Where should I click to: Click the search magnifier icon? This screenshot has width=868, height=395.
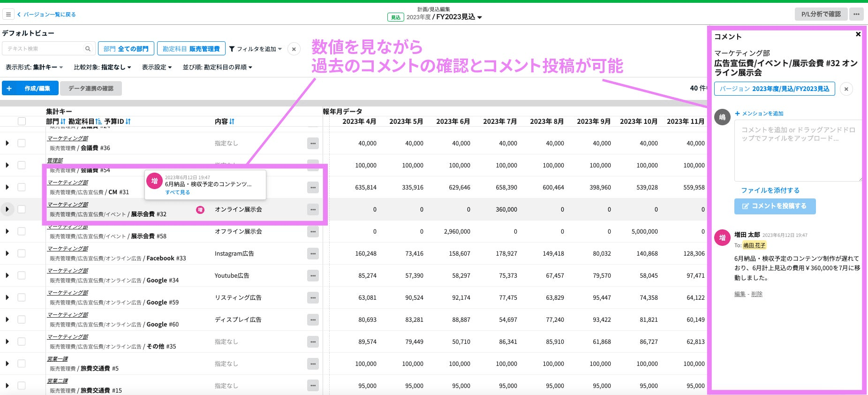pyautogui.click(x=88, y=49)
